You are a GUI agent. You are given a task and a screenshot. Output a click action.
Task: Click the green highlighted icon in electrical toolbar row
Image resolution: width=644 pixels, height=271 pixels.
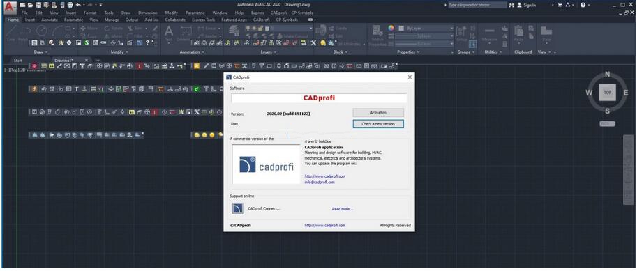click(x=196, y=89)
